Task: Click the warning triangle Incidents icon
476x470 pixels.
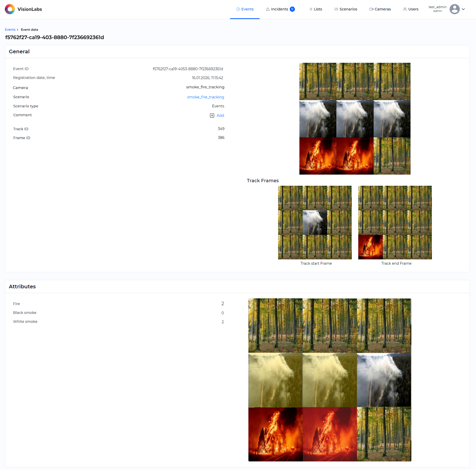Action: (x=268, y=9)
